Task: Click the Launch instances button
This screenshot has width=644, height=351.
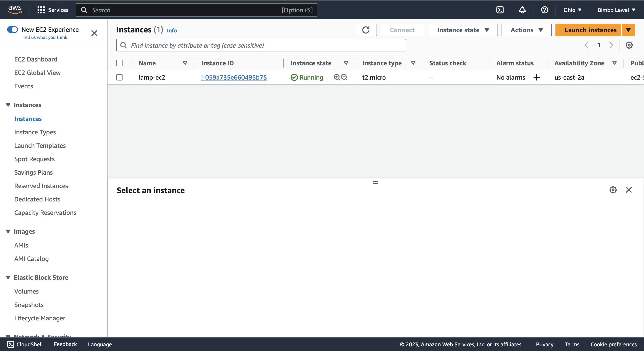Action: pos(591,30)
